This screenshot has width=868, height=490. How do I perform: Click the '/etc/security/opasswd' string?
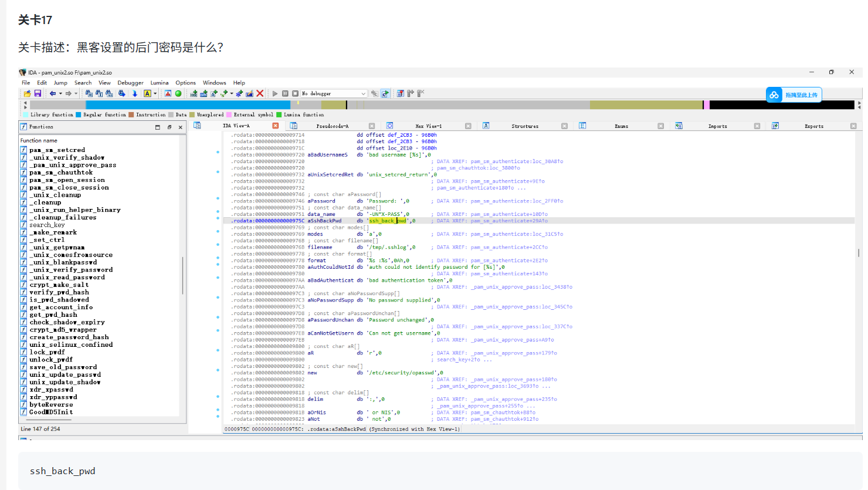click(402, 373)
